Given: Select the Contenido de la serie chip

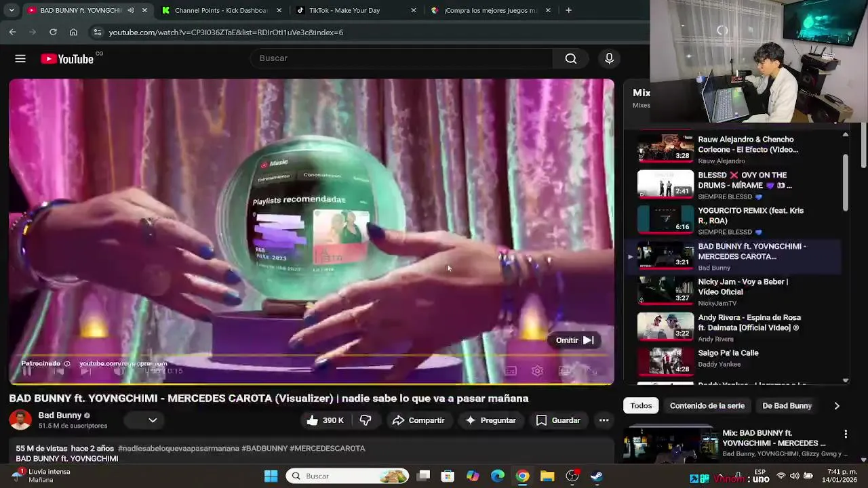Looking at the screenshot, I should click(x=707, y=405).
